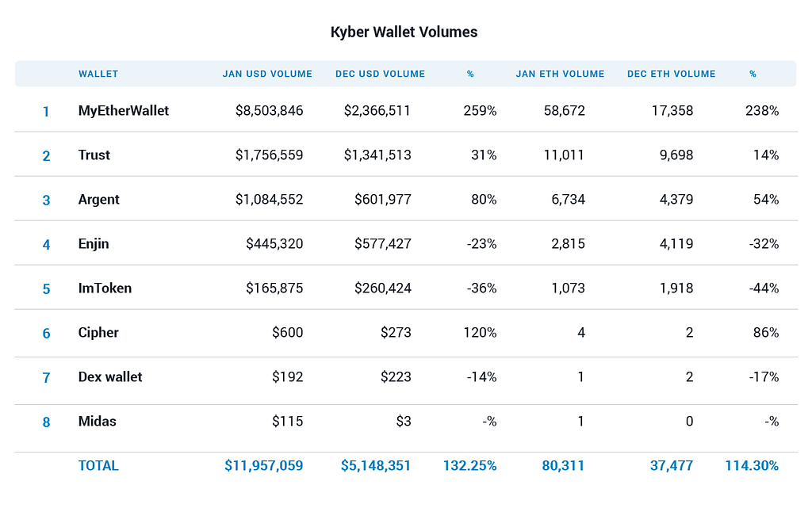Select the value $192
812x508 pixels.
(287, 377)
